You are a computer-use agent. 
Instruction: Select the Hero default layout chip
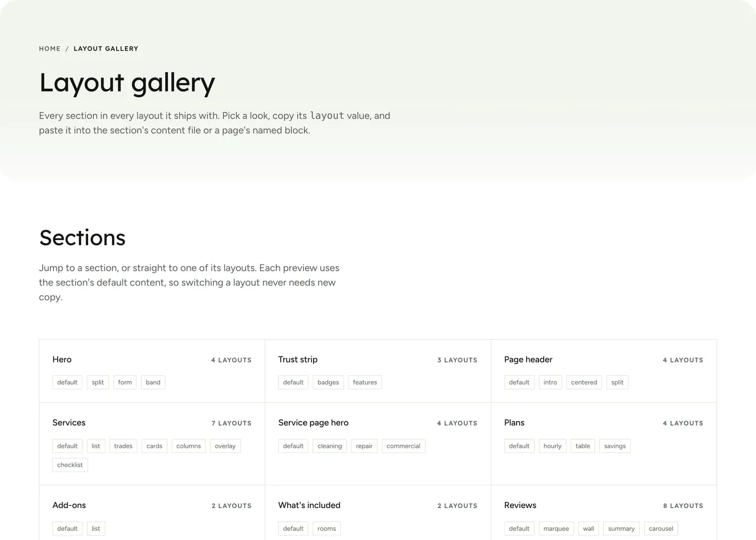coord(67,382)
